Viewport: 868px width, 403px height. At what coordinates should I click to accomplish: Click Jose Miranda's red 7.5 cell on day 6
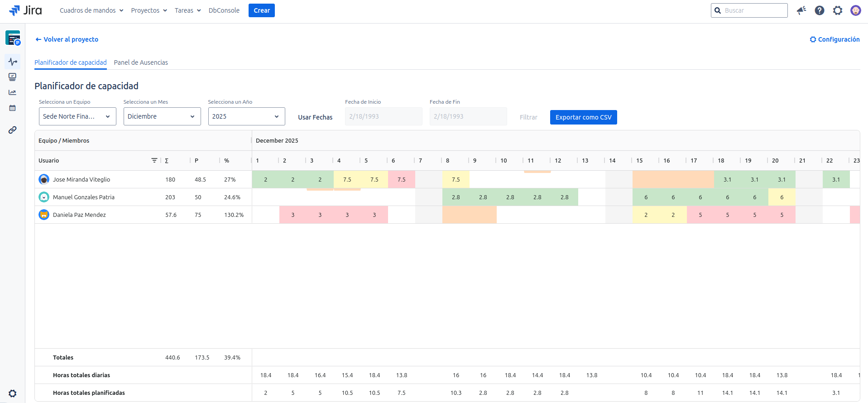click(402, 179)
